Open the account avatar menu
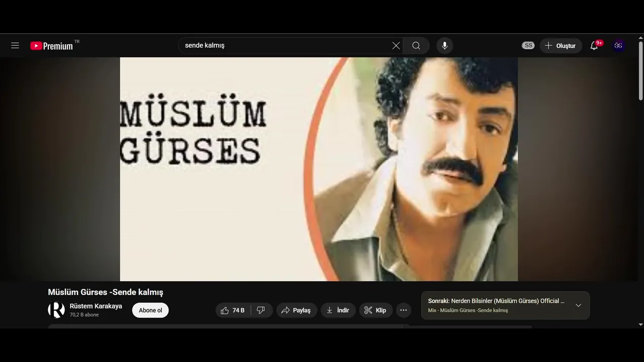 pyautogui.click(x=618, y=46)
